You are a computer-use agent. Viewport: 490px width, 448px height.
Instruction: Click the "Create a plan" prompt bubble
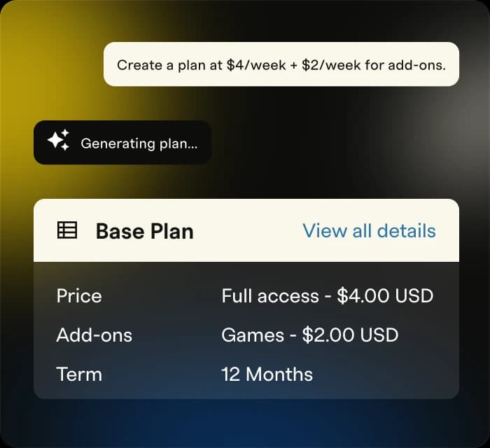[281, 64]
